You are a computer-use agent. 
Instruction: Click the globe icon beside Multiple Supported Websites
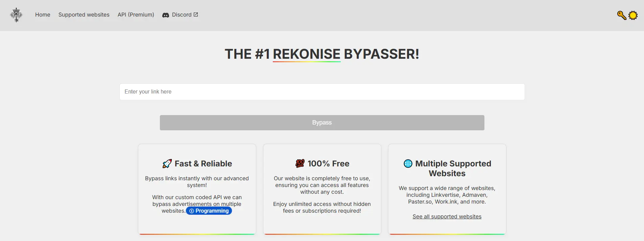click(x=408, y=164)
